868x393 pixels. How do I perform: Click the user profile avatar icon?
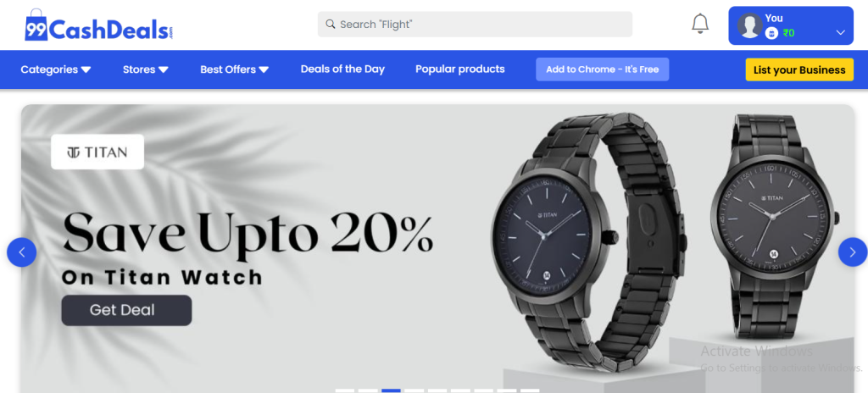[x=749, y=25]
